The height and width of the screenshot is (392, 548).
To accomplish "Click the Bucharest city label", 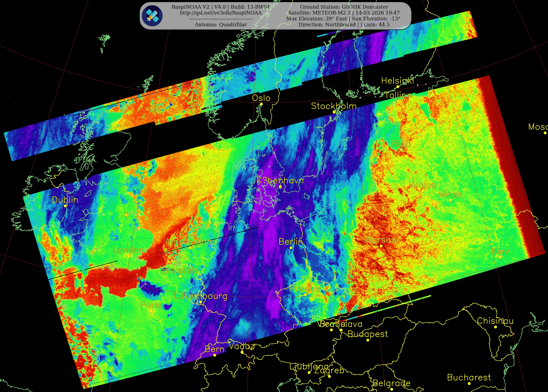I will point(469,377).
